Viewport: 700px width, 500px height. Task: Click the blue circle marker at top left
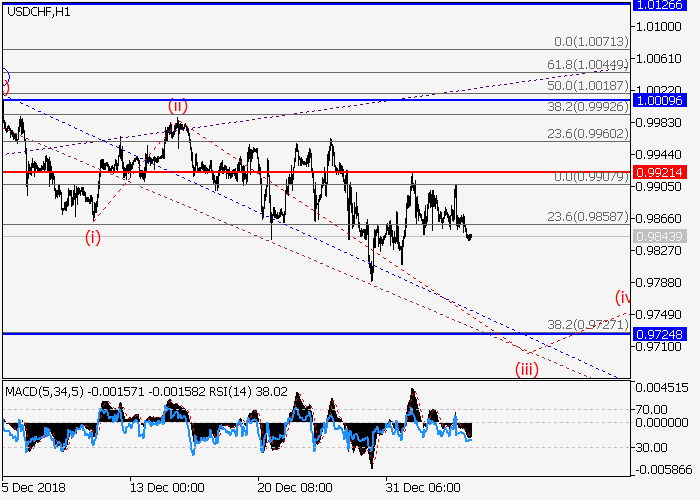click(4, 75)
